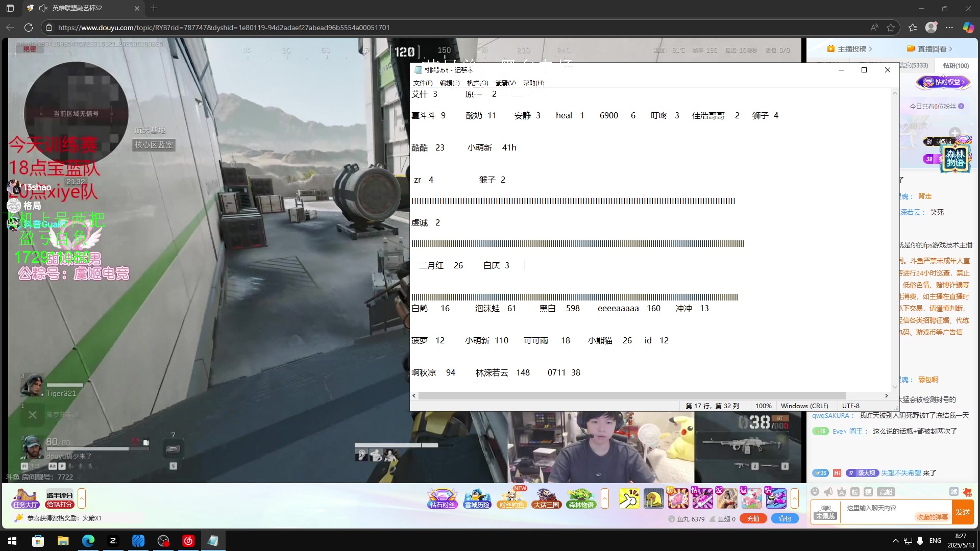Image resolution: width=980 pixels, height=551 pixels.
Task: Switch to the 钻粉(100) tab
Action: pos(955,65)
